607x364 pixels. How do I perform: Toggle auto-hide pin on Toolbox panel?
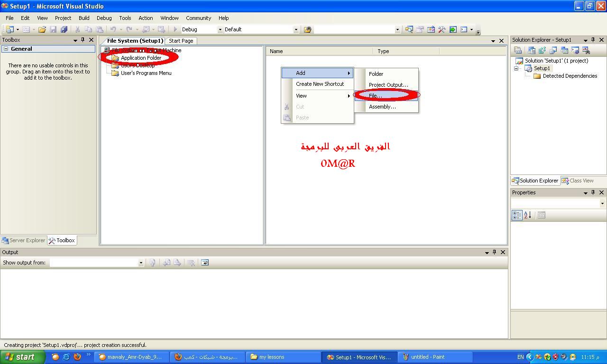(x=83, y=40)
